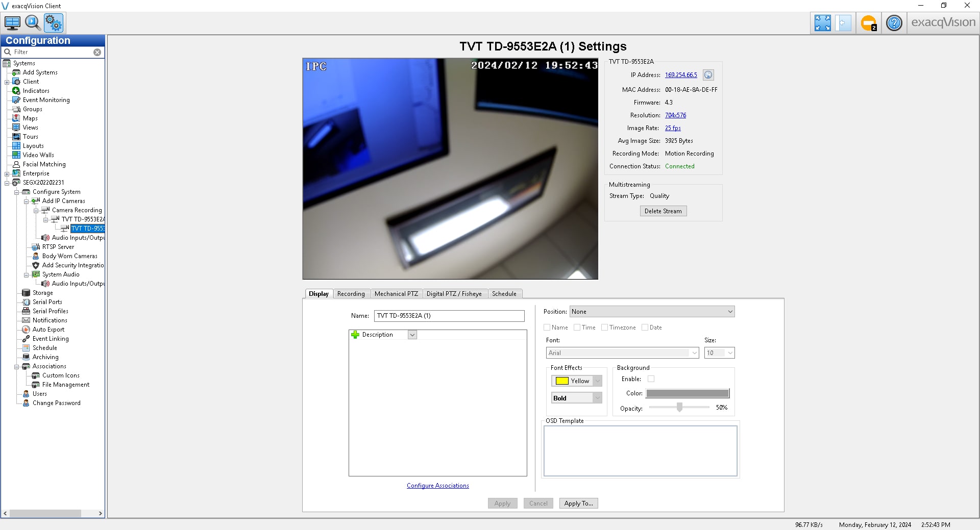This screenshot has height=530, width=980.
Task: Click the camera Name input field
Action: (449, 316)
